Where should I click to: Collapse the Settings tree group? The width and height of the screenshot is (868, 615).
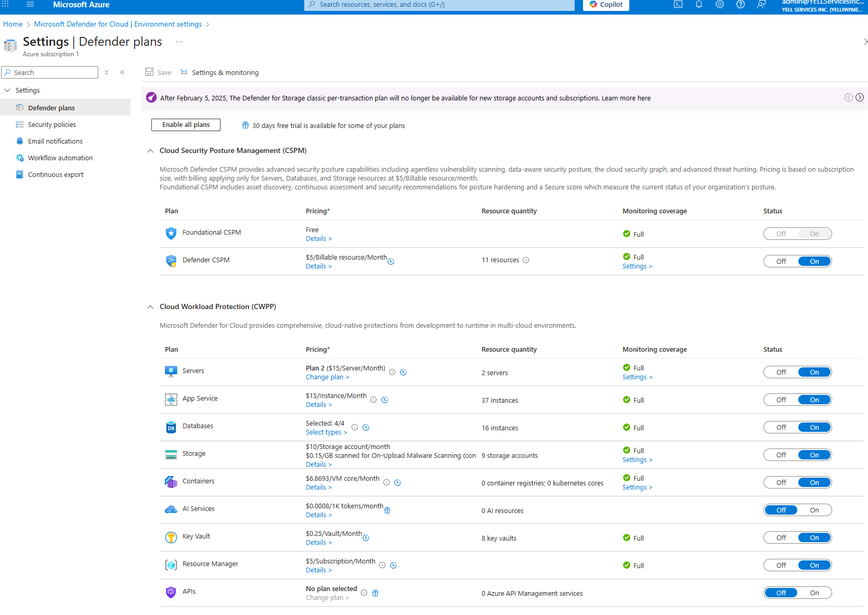pyautogui.click(x=7, y=90)
